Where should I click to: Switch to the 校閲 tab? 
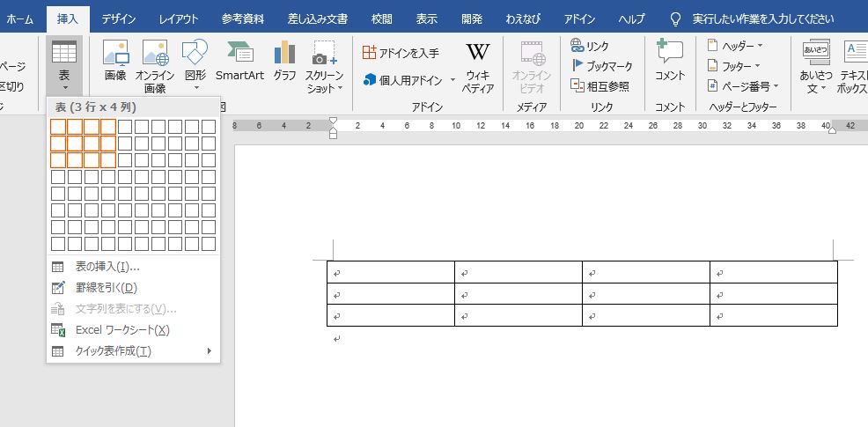pos(382,18)
